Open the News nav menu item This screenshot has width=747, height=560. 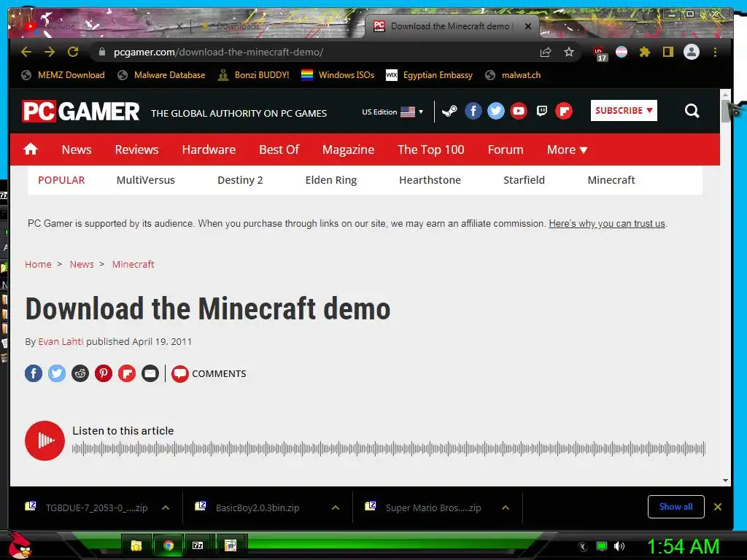pos(77,149)
